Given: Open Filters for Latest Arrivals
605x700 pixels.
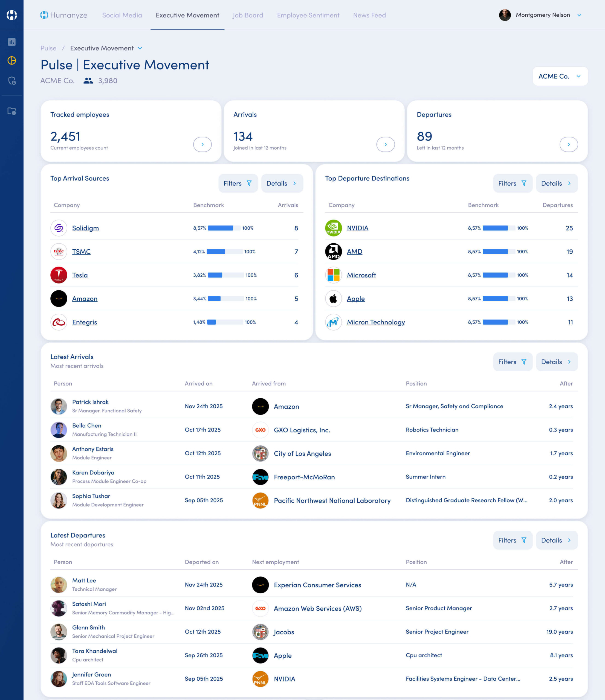Looking at the screenshot, I should tap(513, 362).
